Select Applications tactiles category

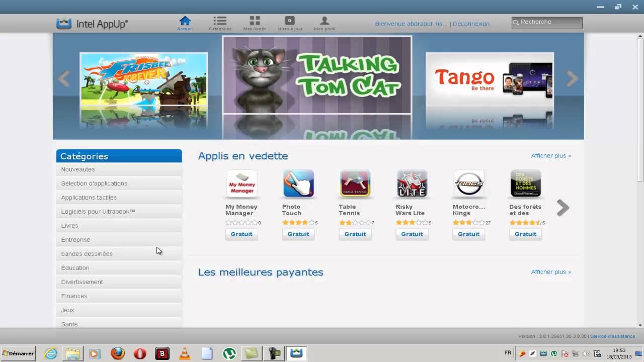[119, 198]
